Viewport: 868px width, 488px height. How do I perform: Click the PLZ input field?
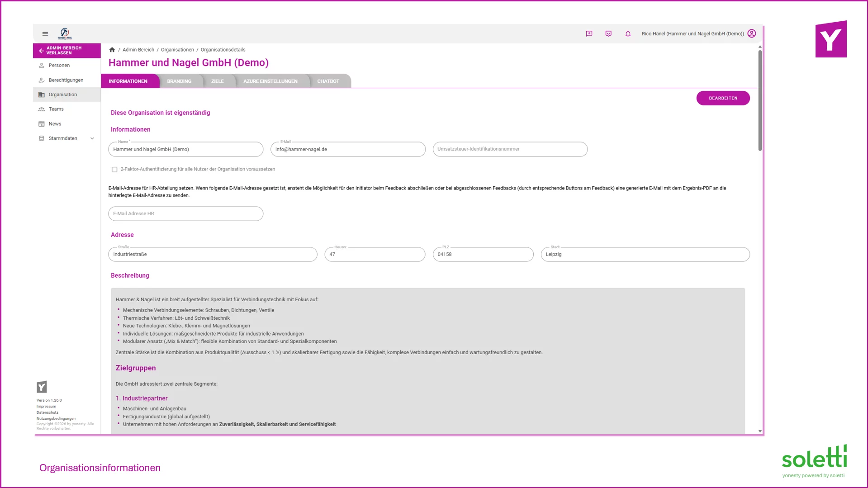click(483, 254)
